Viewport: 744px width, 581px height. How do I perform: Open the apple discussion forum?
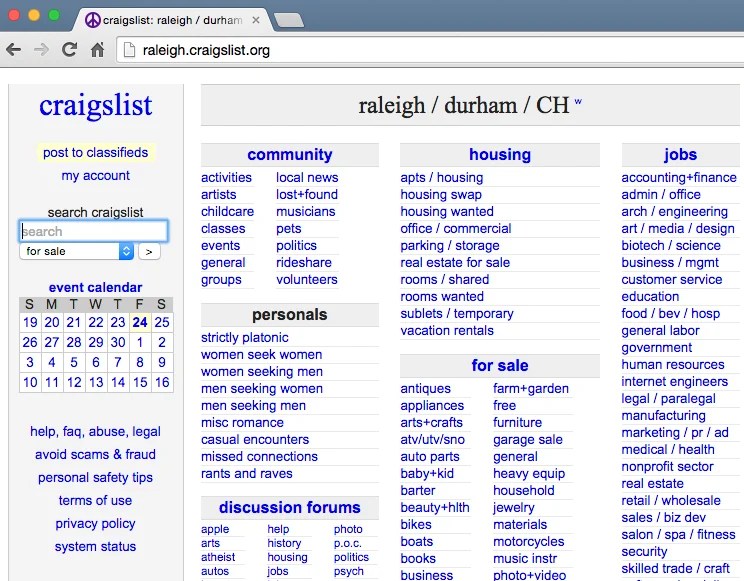click(215, 529)
